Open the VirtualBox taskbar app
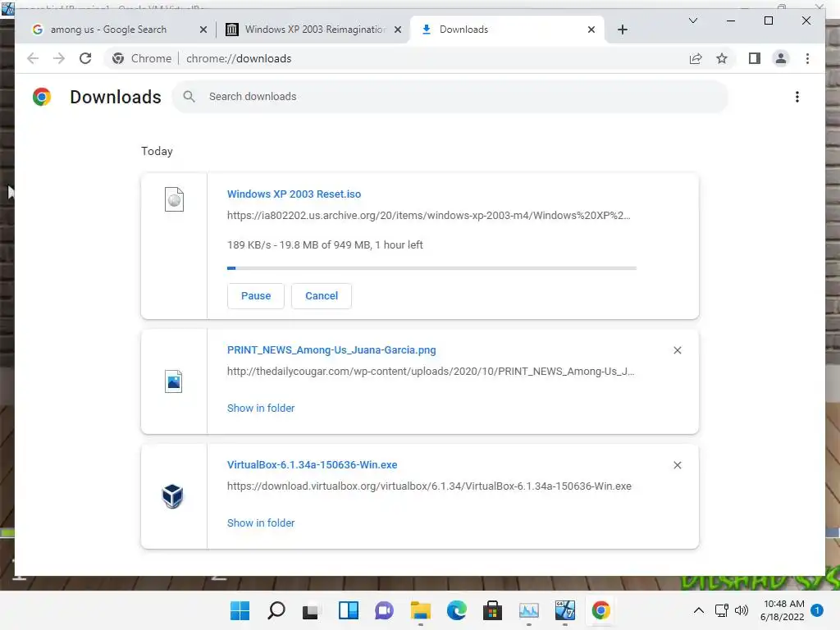The width and height of the screenshot is (840, 630). [564, 610]
